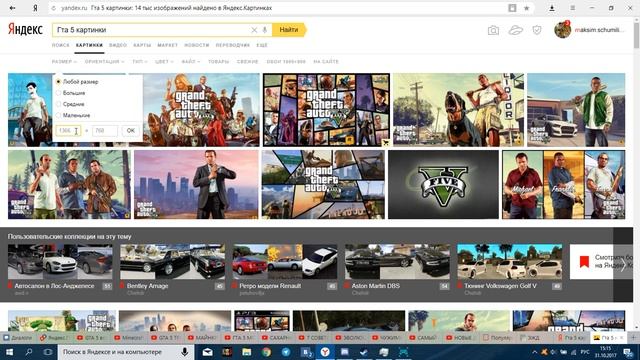Image resolution: width=640 pixels, height=360 pixels.
Task: Select 'Маленькие' size radio option
Action: (58, 116)
